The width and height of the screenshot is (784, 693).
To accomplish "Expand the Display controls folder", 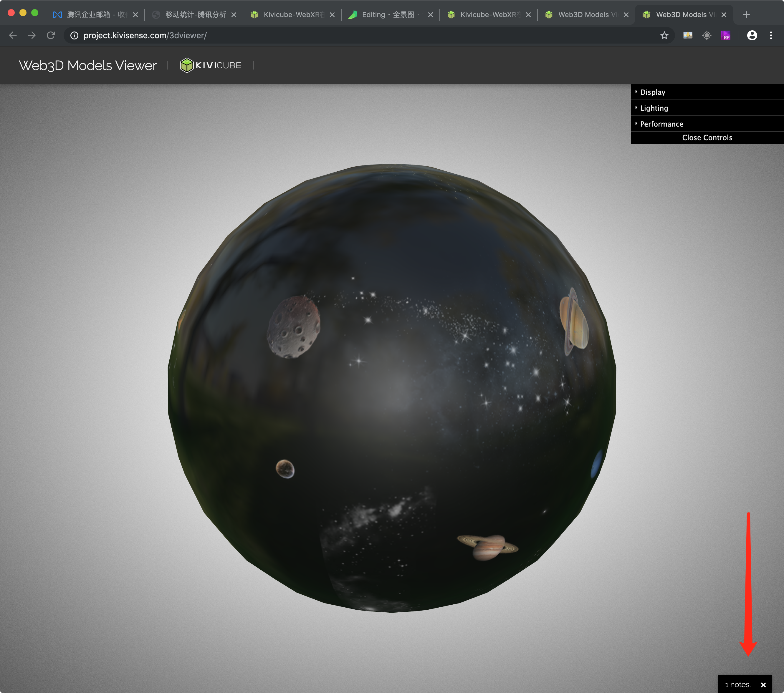I will click(652, 92).
